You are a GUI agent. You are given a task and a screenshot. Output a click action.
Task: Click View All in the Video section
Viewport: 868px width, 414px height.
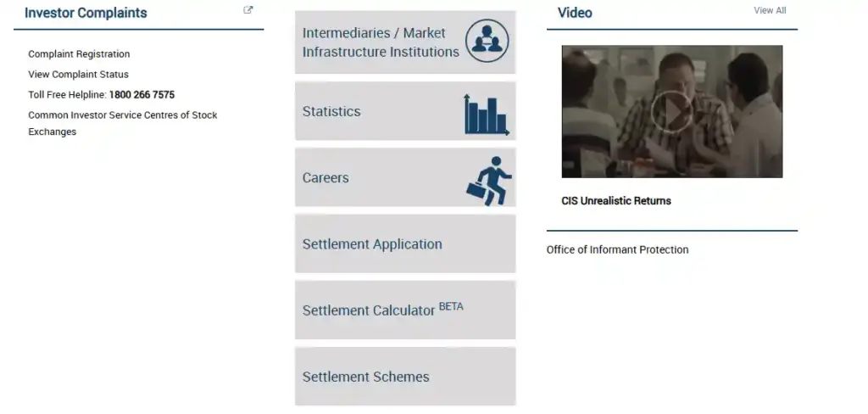770,11
